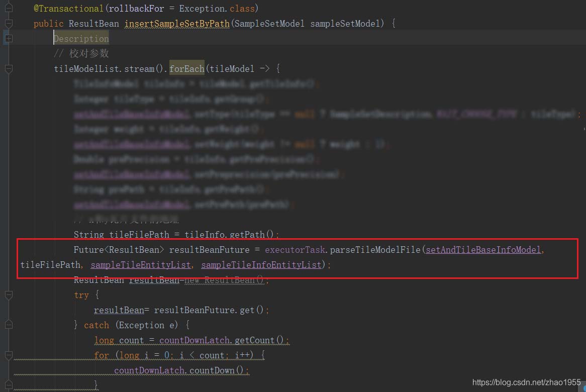Collapse the forEach lambda fold marker
This screenshot has width=586, height=392.
pos(9,69)
